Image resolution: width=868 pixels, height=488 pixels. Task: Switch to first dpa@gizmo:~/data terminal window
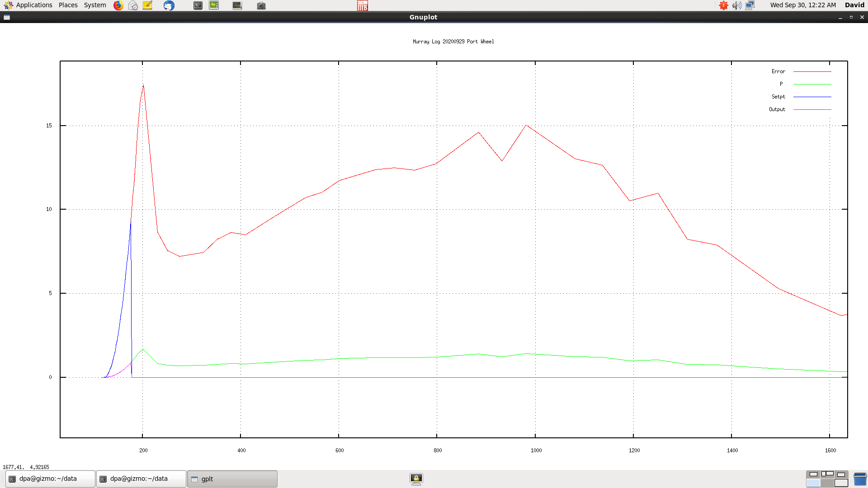[51, 479]
